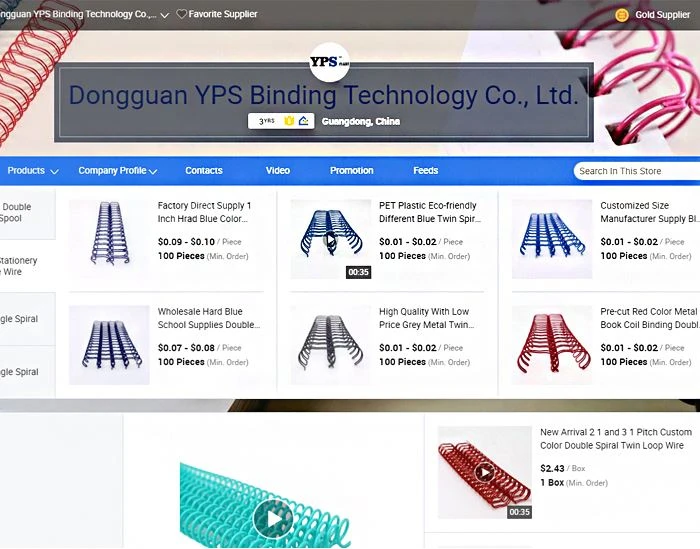Click the Dongguan YPS Binding Technology banner title
This screenshot has width=700, height=549.
pyautogui.click(x=324, y=95)
